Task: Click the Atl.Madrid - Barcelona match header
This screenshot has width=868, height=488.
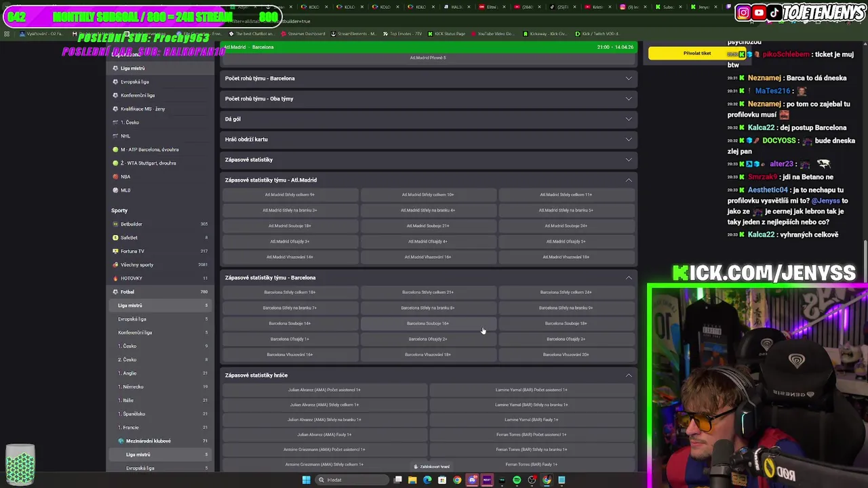Action: point(429,47)
